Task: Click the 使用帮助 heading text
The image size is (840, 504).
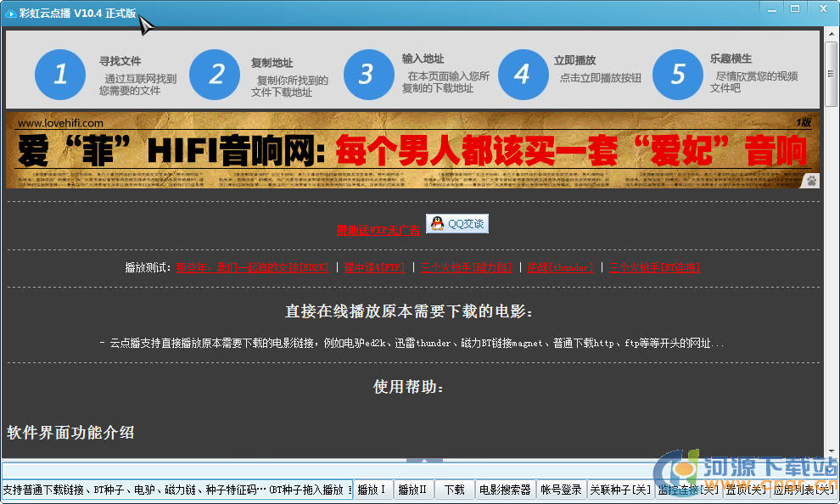Action: click(x=409, y=386)
